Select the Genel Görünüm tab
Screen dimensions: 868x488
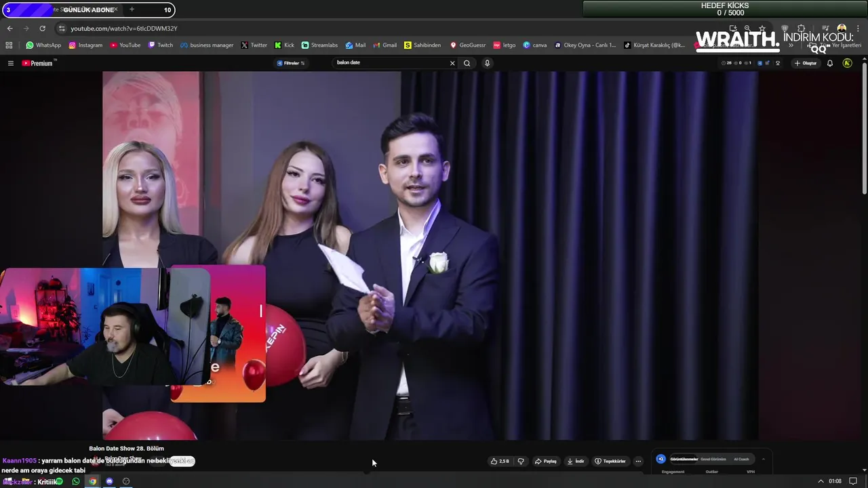[713, 459]
